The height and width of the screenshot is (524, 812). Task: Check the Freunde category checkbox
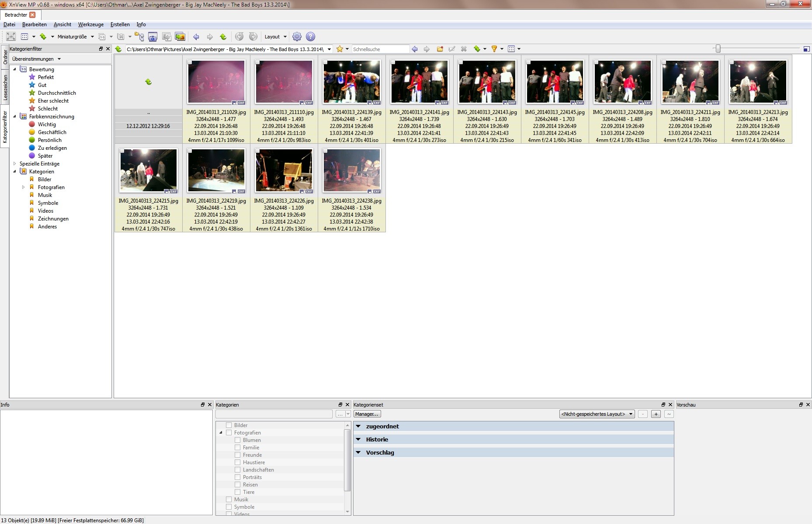point(238,455)
